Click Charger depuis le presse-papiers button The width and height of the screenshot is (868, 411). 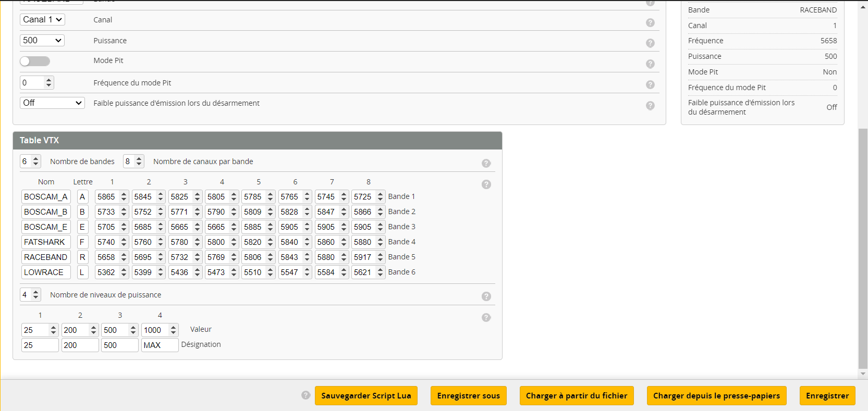point(716,396)
